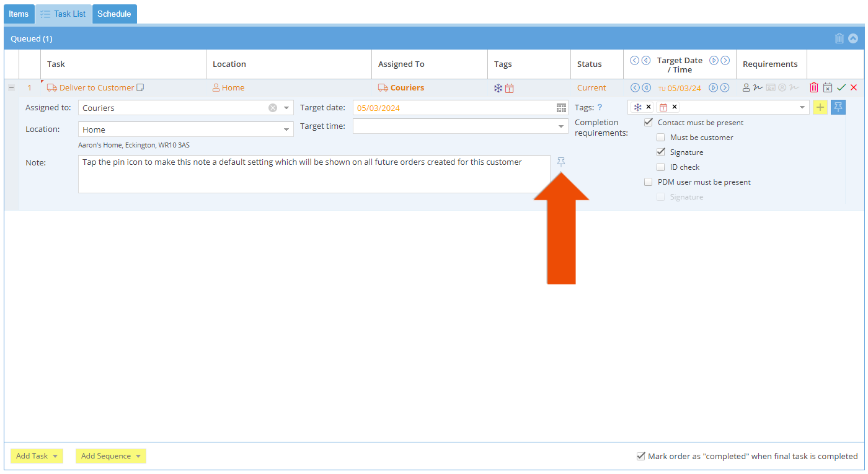Open the Items tab

19,14
